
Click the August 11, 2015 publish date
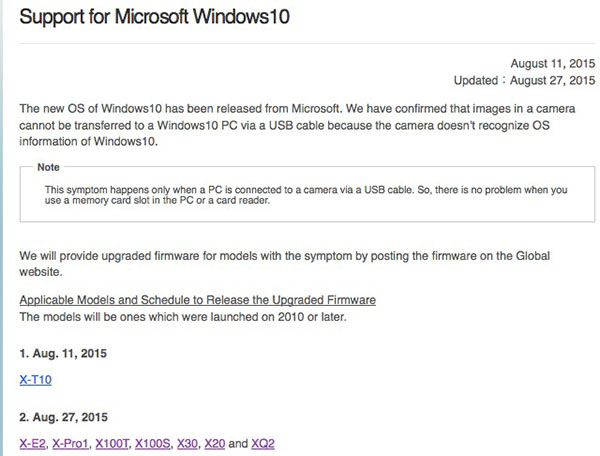point(553,64)
